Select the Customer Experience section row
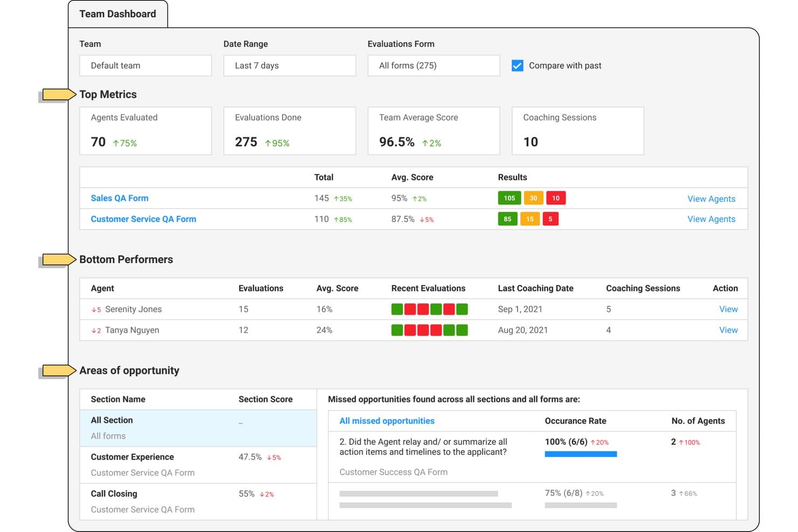The height and width of the screenshot is (532, 798). click(198, 465)
